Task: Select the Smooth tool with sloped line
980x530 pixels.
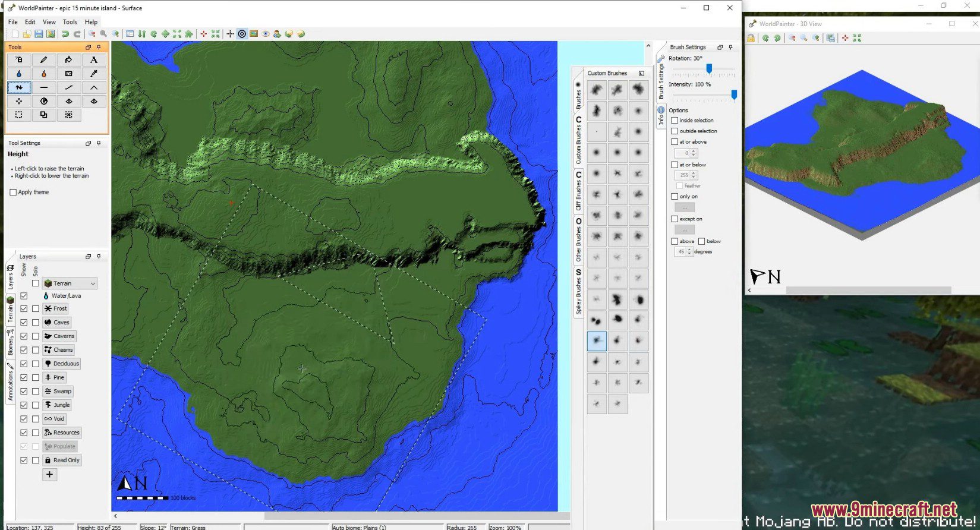Action: 69,87
